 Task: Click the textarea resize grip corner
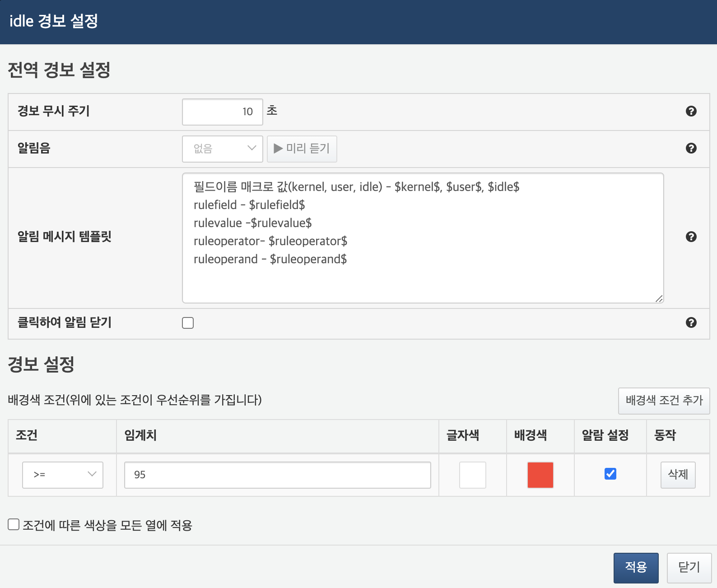point(659,299)
